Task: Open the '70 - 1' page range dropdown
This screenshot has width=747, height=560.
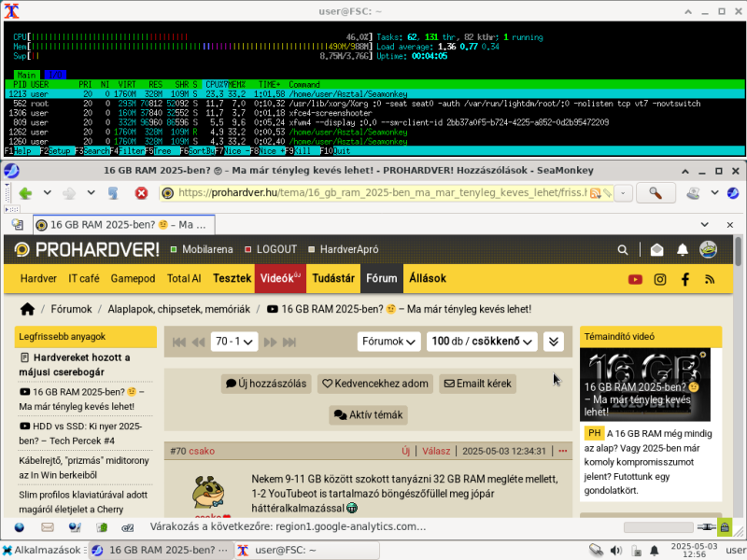Action: (234, 342)
